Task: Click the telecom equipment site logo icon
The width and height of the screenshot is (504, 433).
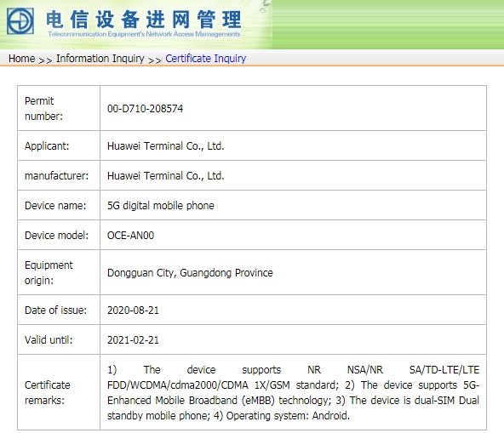Action: pyautogui.click(x=20, y=21)
